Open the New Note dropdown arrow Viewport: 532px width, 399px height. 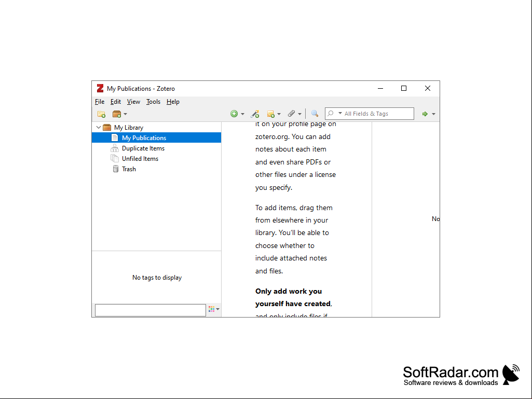(x=279, y=114)
